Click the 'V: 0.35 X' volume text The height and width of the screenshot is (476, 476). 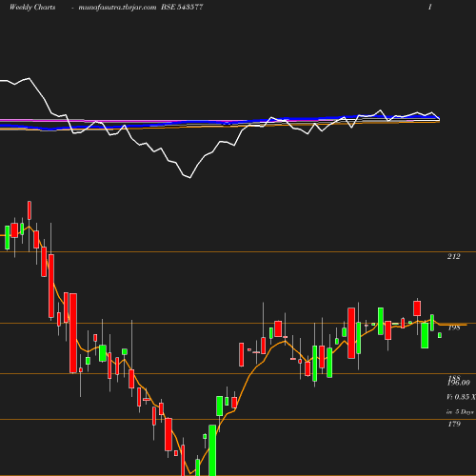[461, 397]
